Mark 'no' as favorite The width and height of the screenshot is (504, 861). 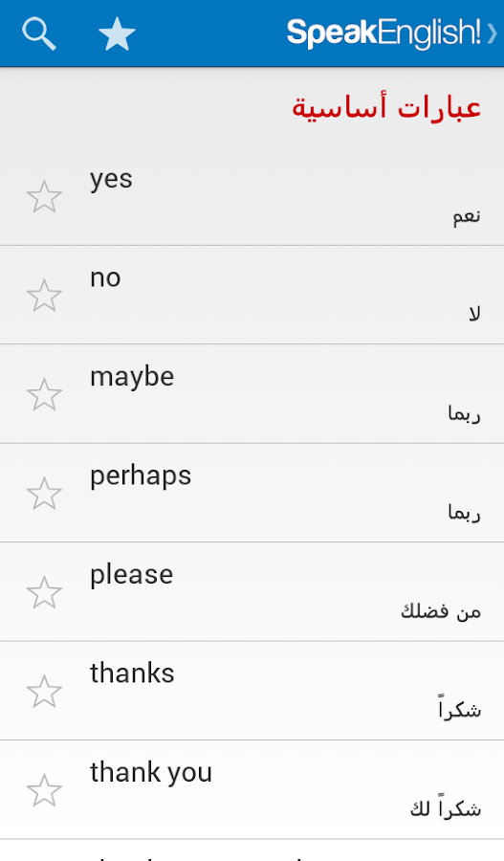pos(44,296)
